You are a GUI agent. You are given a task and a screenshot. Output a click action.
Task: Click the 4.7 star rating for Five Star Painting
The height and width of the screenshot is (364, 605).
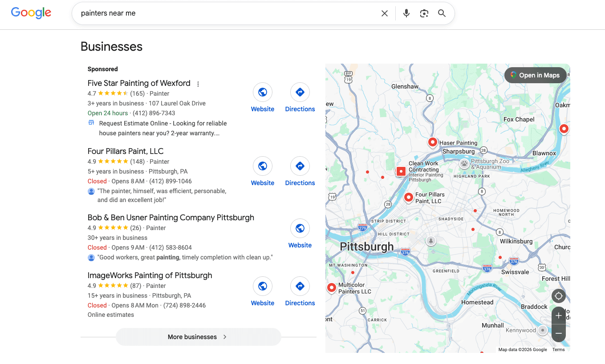pos(108,93)
